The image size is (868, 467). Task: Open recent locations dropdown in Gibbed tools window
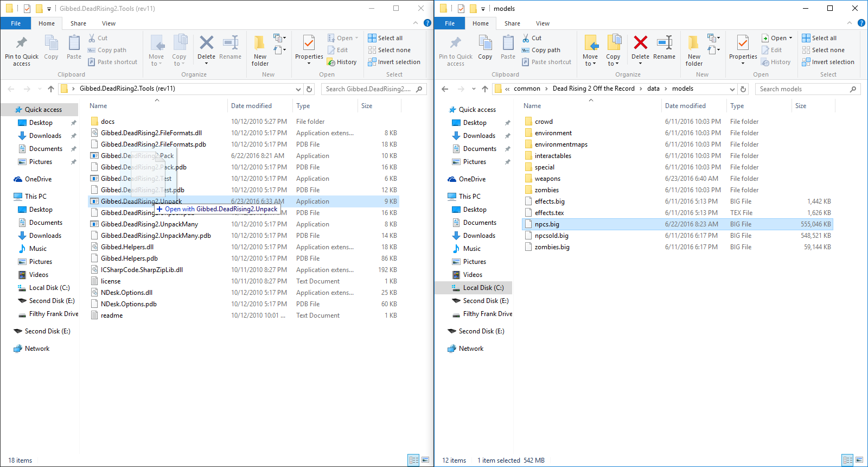pyautogui.click(x=40, y=89)
